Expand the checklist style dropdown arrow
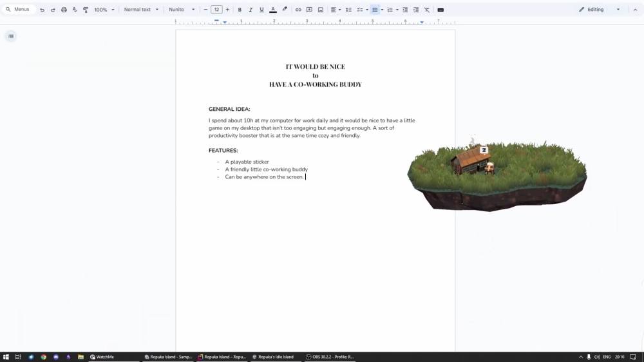This screenshot has width=644, height=362. 367,10
